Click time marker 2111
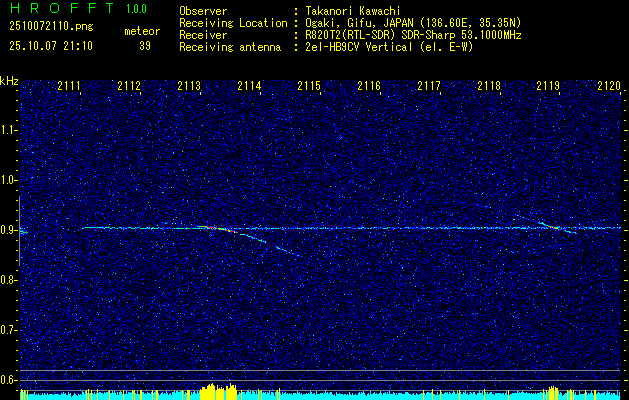The image size is (629, 400). (x=69, y=86)
